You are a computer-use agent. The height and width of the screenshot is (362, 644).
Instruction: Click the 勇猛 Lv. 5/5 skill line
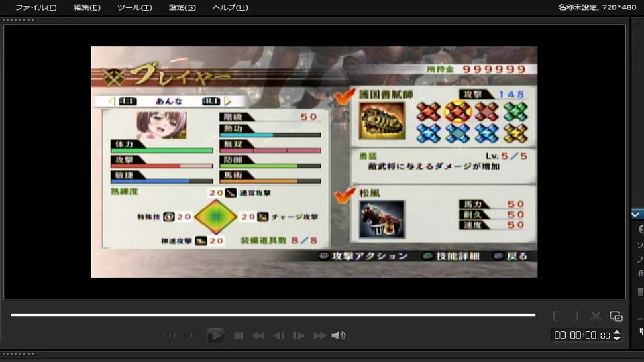443,156
